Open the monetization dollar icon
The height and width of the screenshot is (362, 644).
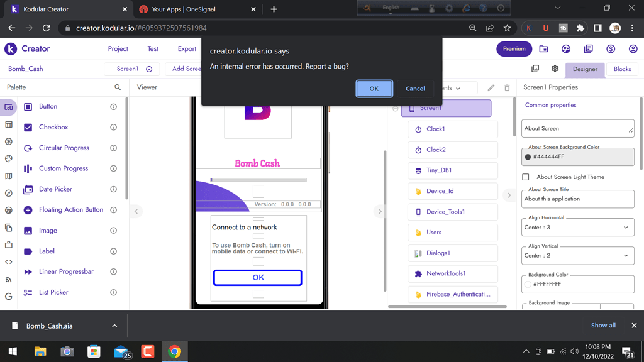point(611,49)
